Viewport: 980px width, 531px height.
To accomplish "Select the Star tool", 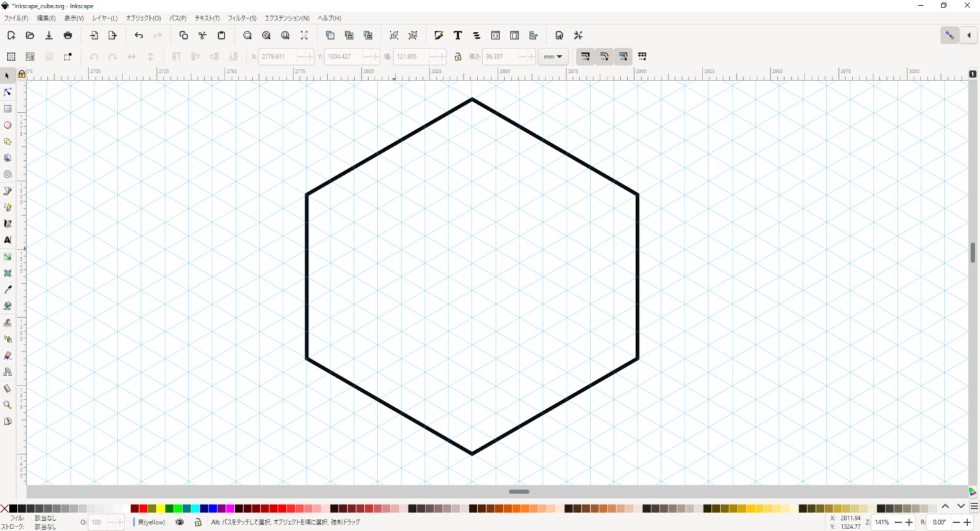I will 8,142.
